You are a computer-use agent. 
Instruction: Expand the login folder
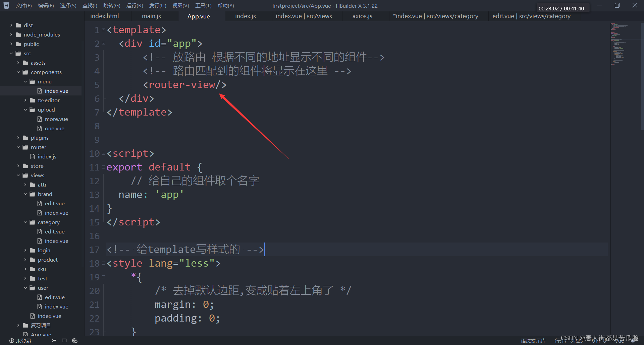[x=25, y=250]
